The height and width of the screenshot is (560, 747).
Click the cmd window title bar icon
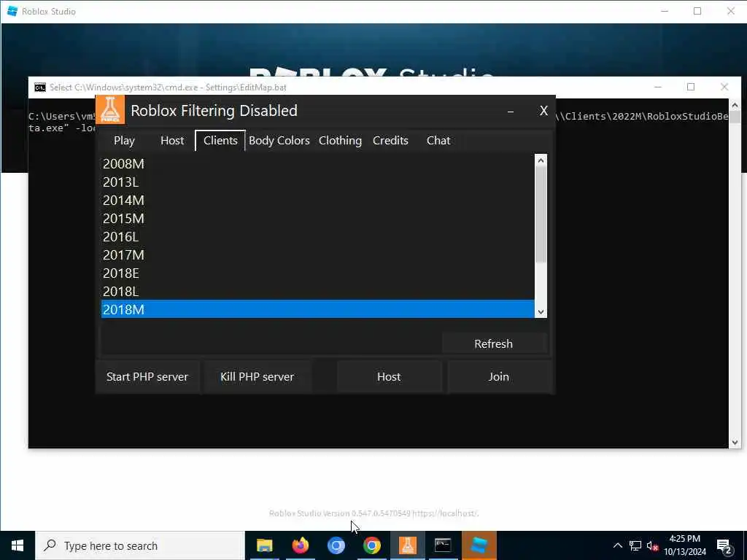40,87
